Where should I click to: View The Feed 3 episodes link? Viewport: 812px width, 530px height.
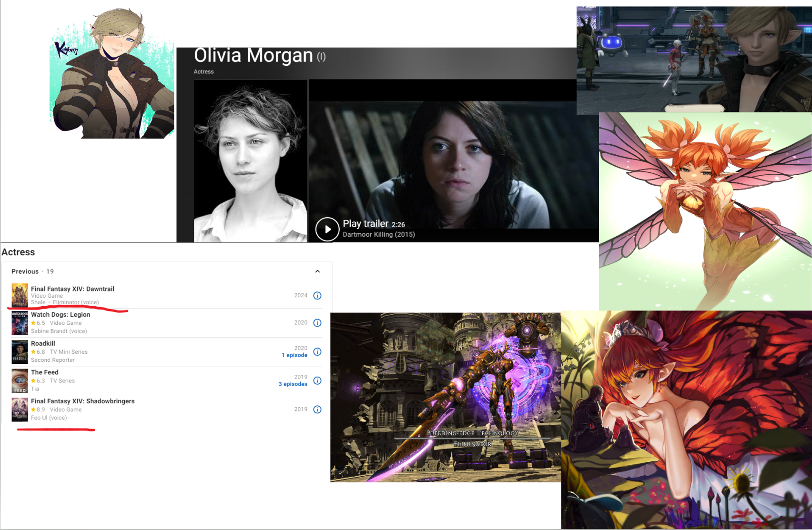[293, 384]
